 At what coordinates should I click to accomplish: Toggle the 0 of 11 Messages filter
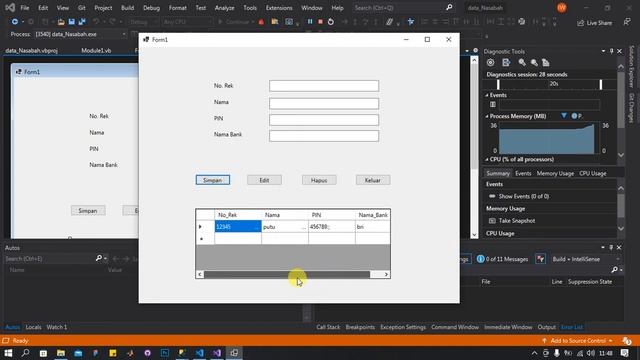coord(503,259)
